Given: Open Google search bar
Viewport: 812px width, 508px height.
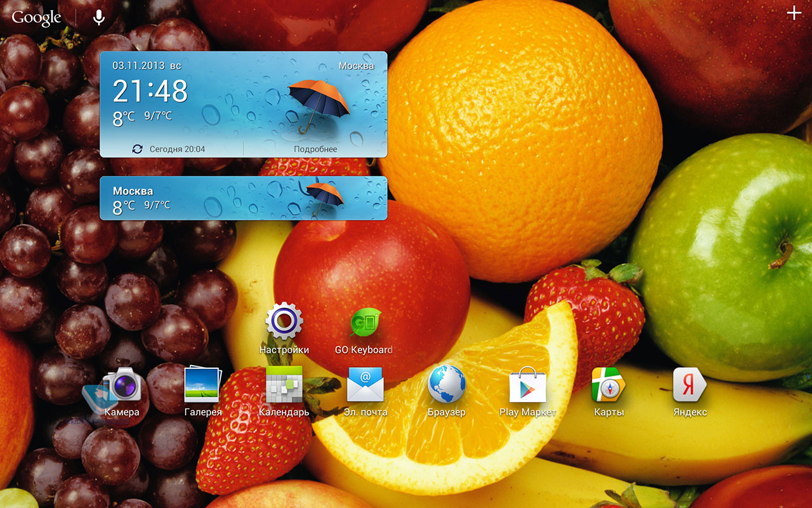Looking at the screenshot, I should click(36, 18).
